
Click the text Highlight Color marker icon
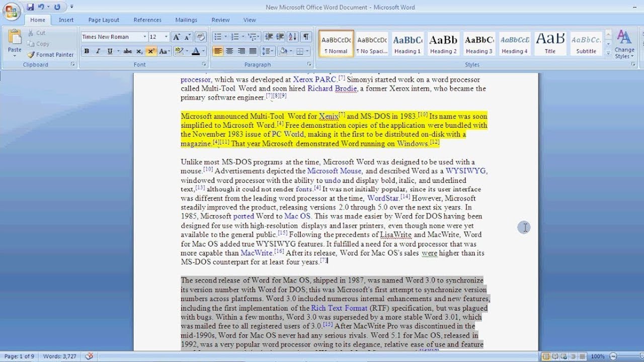178,51
